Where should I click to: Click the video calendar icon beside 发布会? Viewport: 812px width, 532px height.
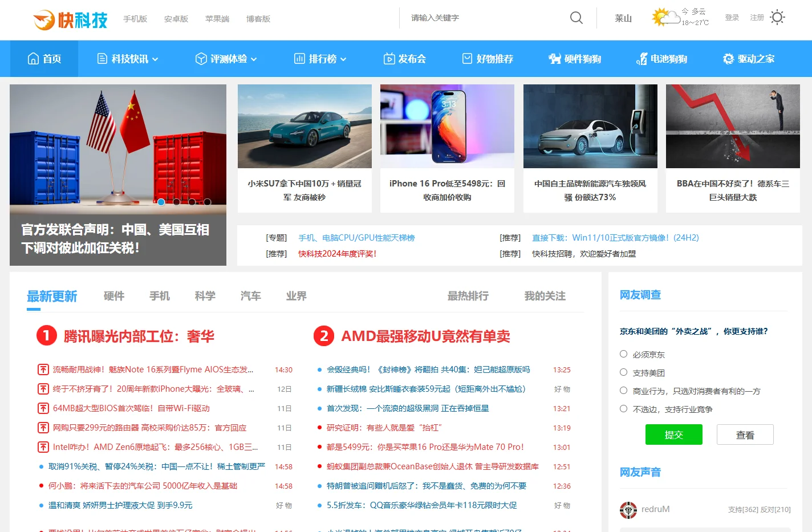pyautogui.click(x=389, y=59)
